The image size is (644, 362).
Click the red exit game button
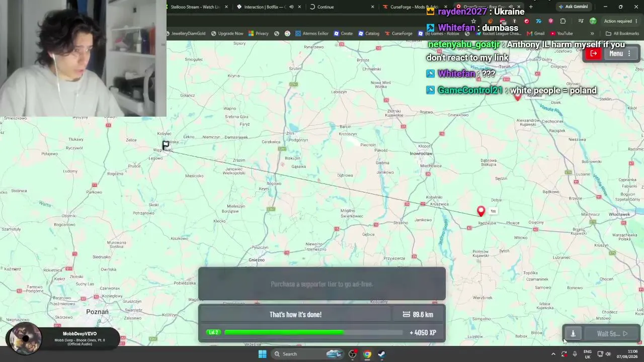click(594, 54)
